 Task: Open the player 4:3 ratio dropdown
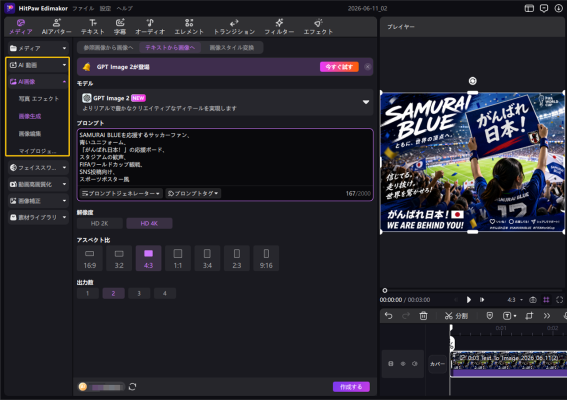[x=515, y=300]
